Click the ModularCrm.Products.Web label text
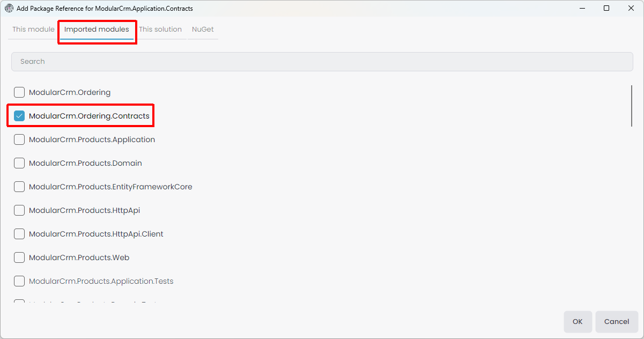Viewport: 644px width, 339px height. point(79,257)
